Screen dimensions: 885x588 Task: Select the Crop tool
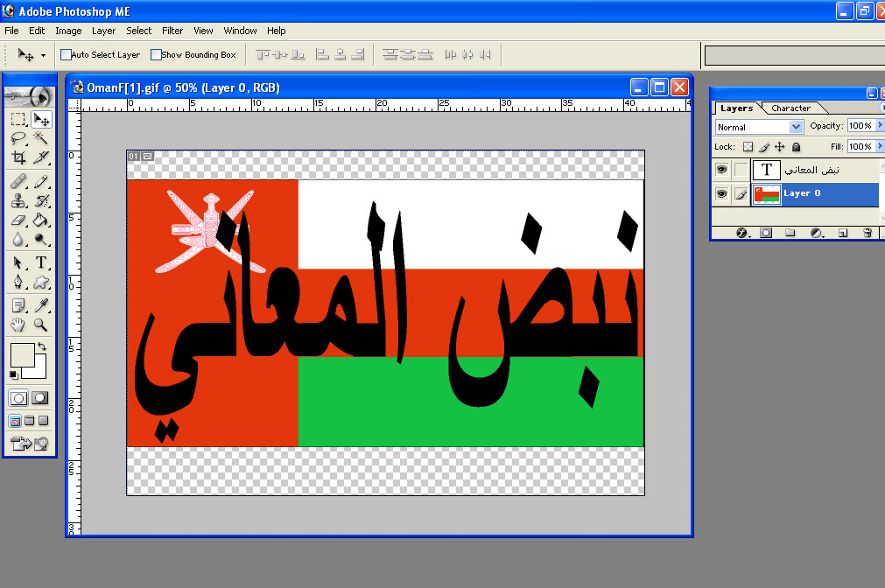pyautogui.click(x=18, y=157)
